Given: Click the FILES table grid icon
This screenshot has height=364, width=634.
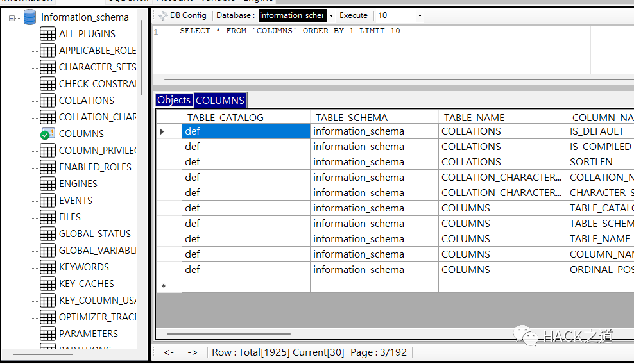Looking at the screenshot, I should [x=47, y=217].
